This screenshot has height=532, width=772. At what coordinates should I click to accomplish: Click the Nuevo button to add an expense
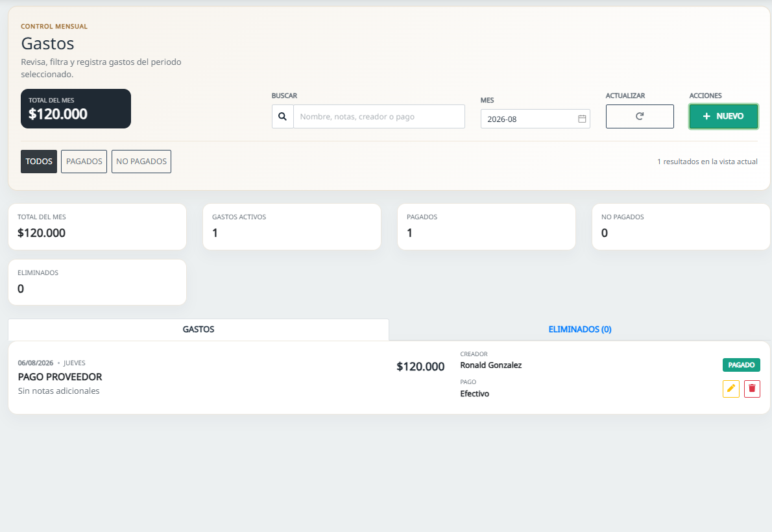pyautogui.click(x=723, y=116)
